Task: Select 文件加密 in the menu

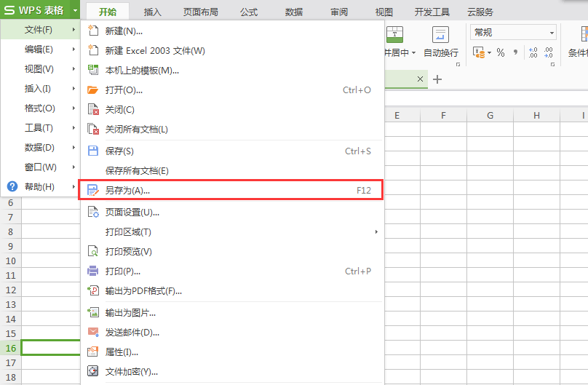Action: (x=131, y=372)
